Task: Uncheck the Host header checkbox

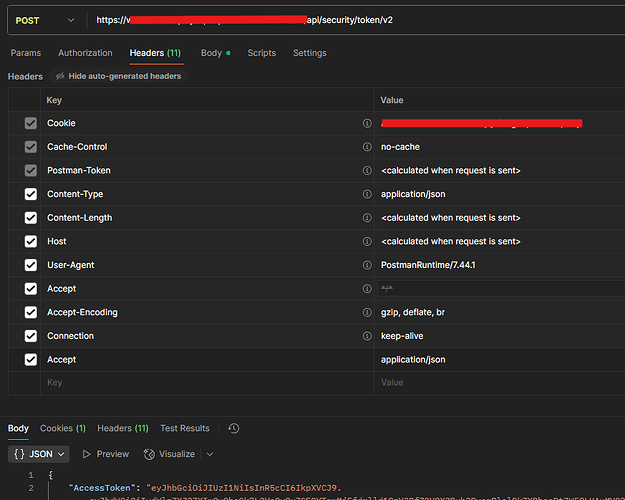Action: (31, 241)
